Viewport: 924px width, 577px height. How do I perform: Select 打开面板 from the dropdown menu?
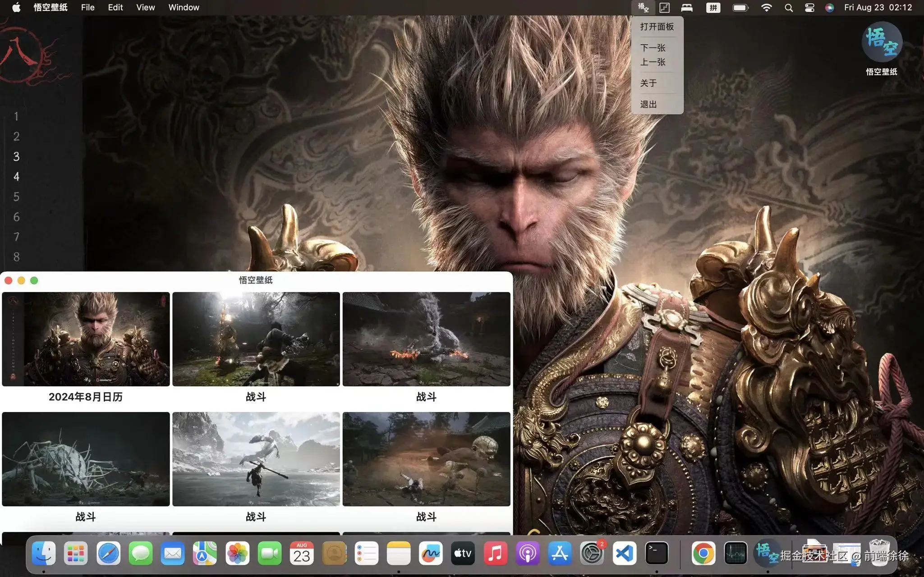[657, 27]
